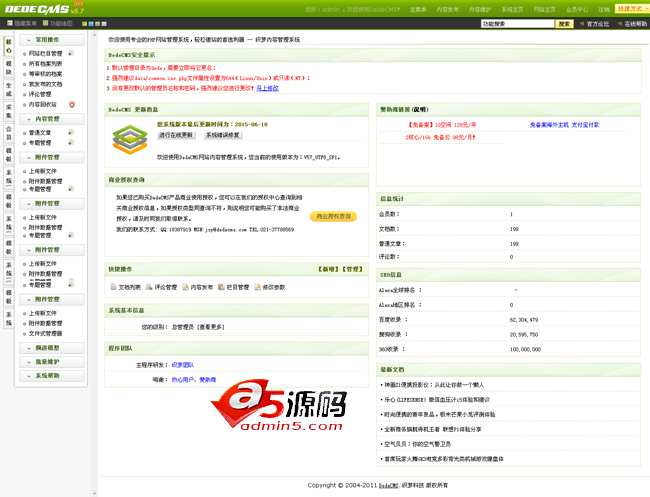Select the white theme color swatch
This screenshot has height=497, width=650.
[x=104, y=24]
